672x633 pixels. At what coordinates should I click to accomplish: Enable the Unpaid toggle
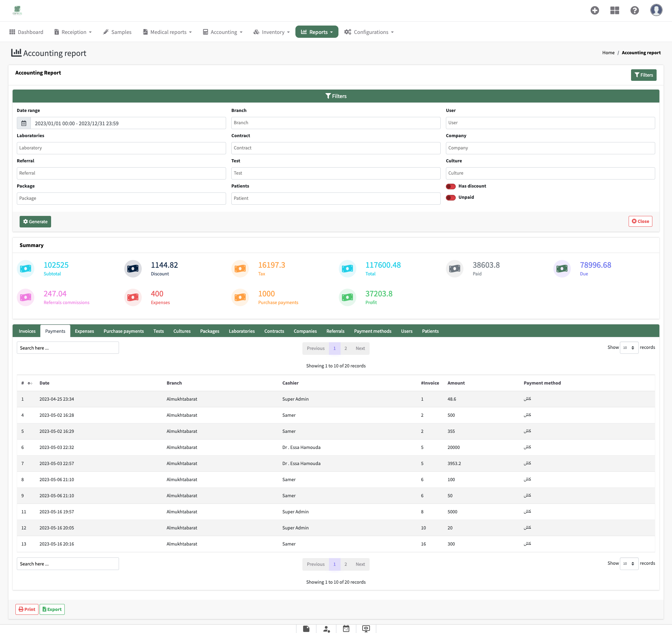(x=451, y=197)
